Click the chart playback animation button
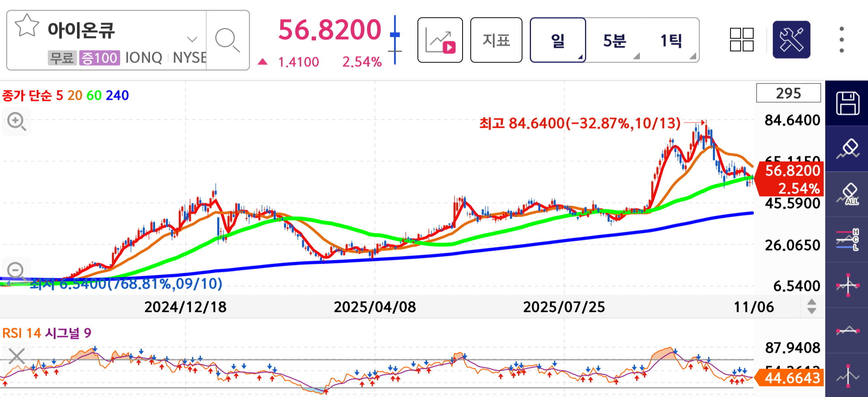 [440, 39]
